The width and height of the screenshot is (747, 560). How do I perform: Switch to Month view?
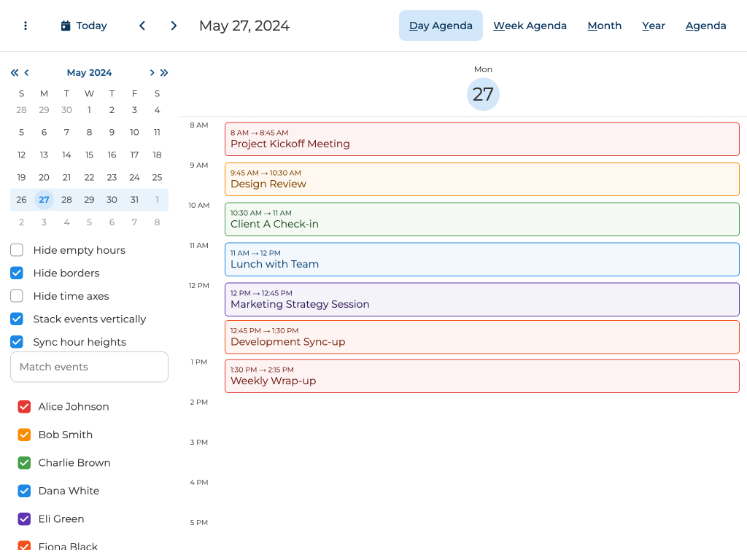click(x=604, y=26)
